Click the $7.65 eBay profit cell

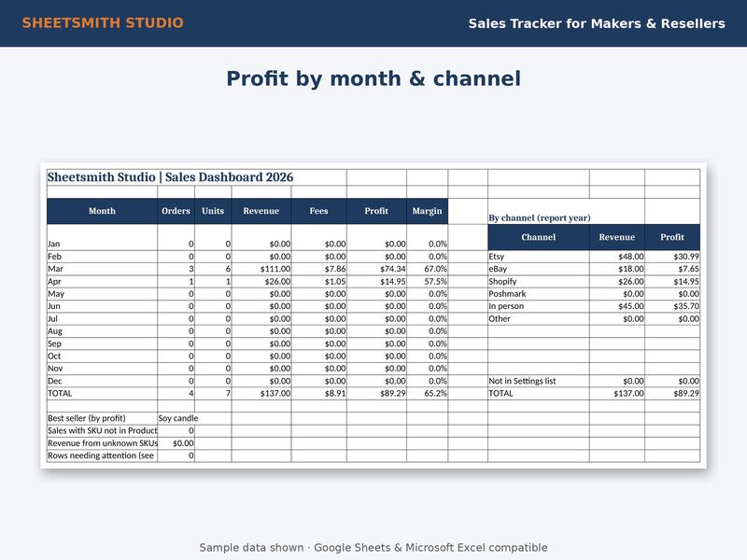(x=672, y=269)
